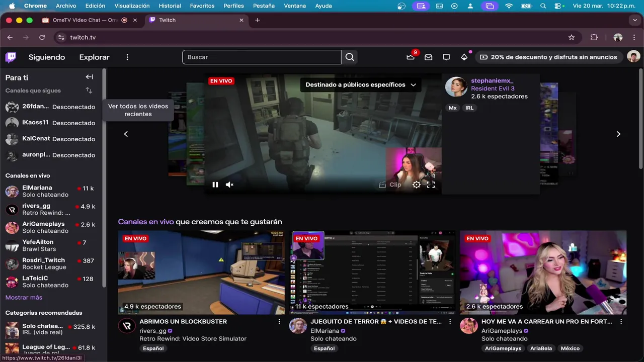Open KaiCenat offline channel in sidebar
The width and height of the screenshot is (644, 362).
[50, 139]
